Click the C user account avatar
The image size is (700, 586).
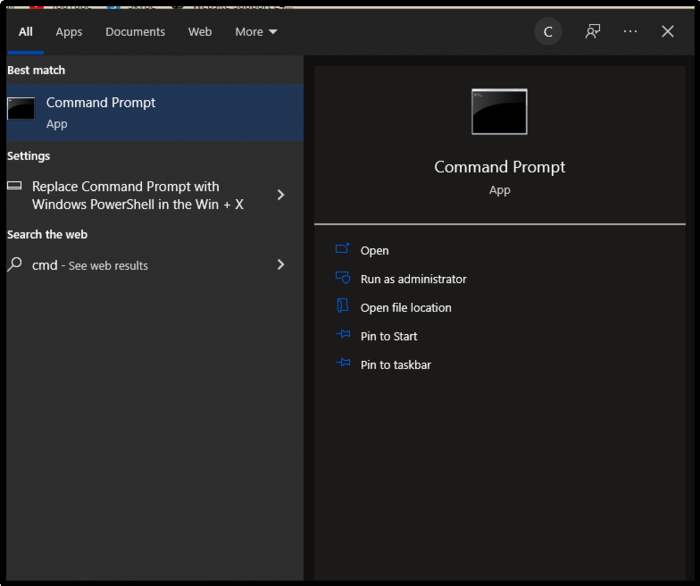coord(548,32)
